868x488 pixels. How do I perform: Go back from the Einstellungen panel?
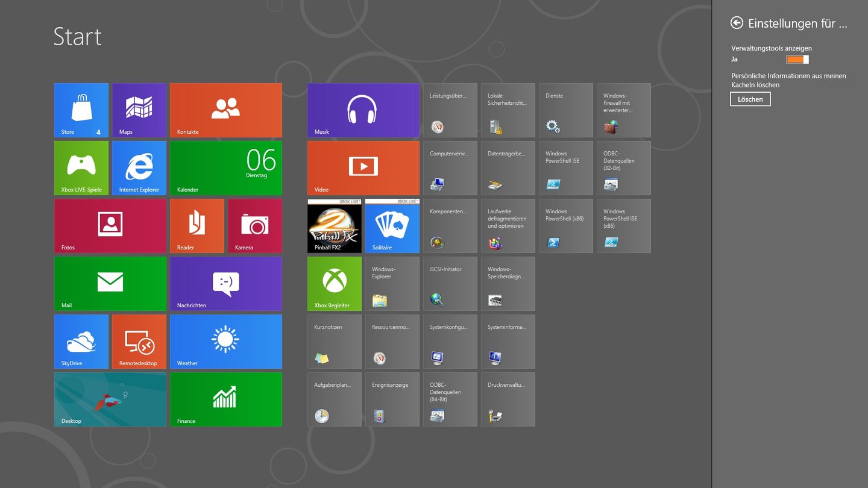coord(737,23)
